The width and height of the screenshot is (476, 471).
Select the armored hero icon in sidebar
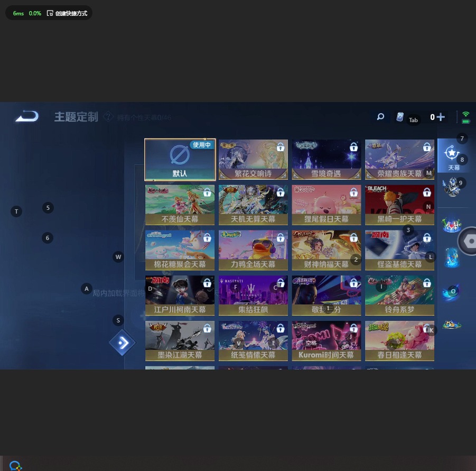click(x=452, y=187)
